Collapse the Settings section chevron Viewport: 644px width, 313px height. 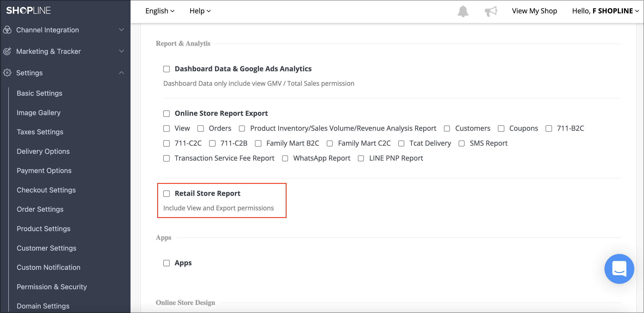(121, 73)
